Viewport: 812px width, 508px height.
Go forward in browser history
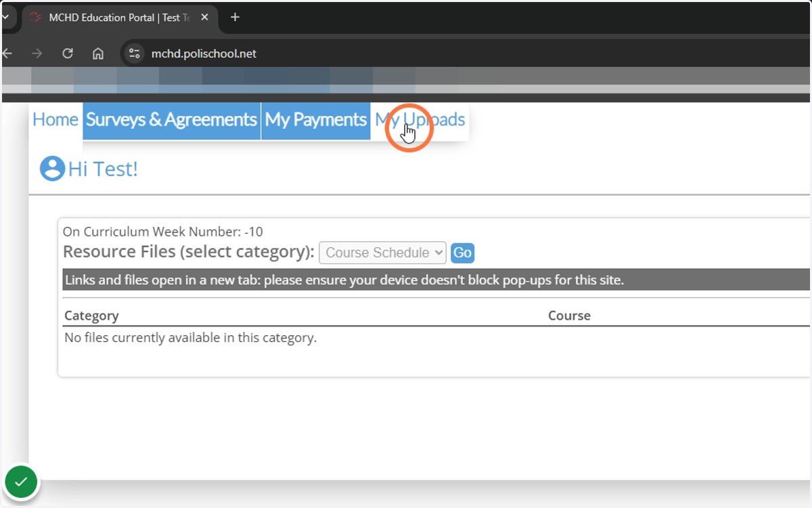[x=37, y=54]
